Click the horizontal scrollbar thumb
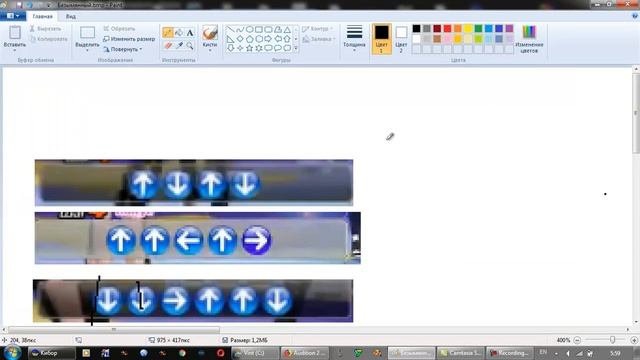This screenshot has width=640, height=360. coord(114,329)
